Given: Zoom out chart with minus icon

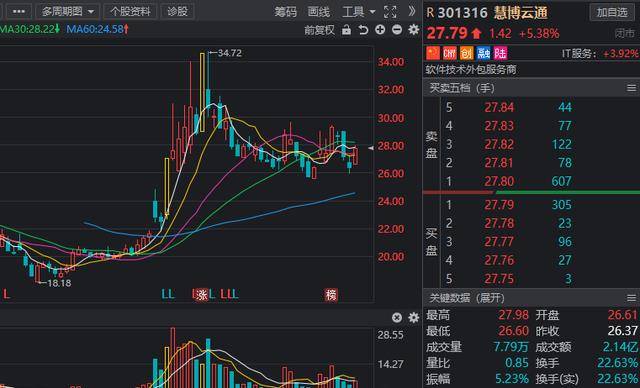Looking at the screenshot, I should [x=397, y=30].
